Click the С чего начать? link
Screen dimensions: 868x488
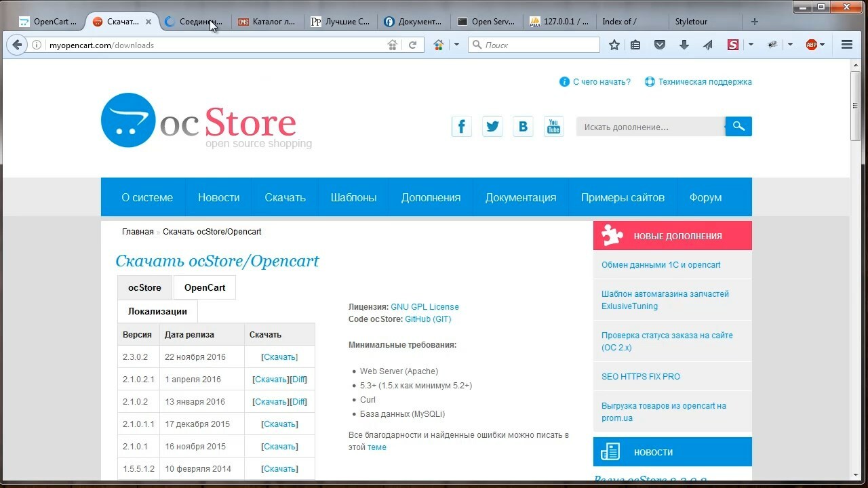pyautogui.click(x=601, y=82)
